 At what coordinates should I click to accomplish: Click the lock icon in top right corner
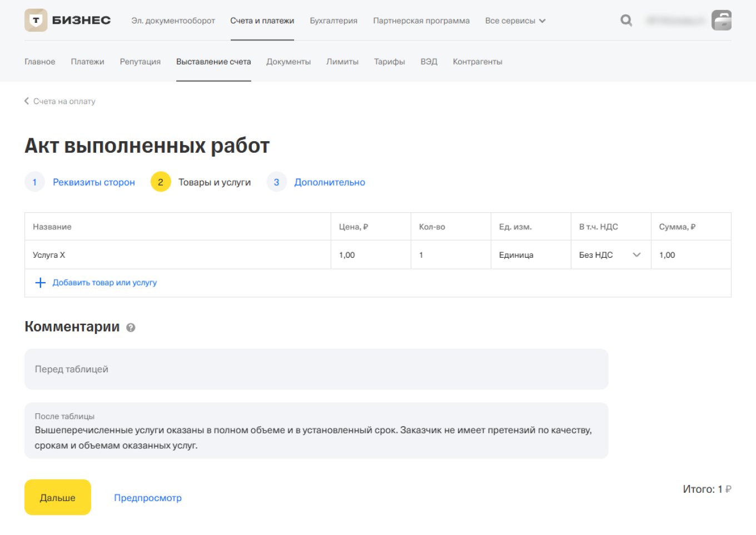click(x=721, y=20)
